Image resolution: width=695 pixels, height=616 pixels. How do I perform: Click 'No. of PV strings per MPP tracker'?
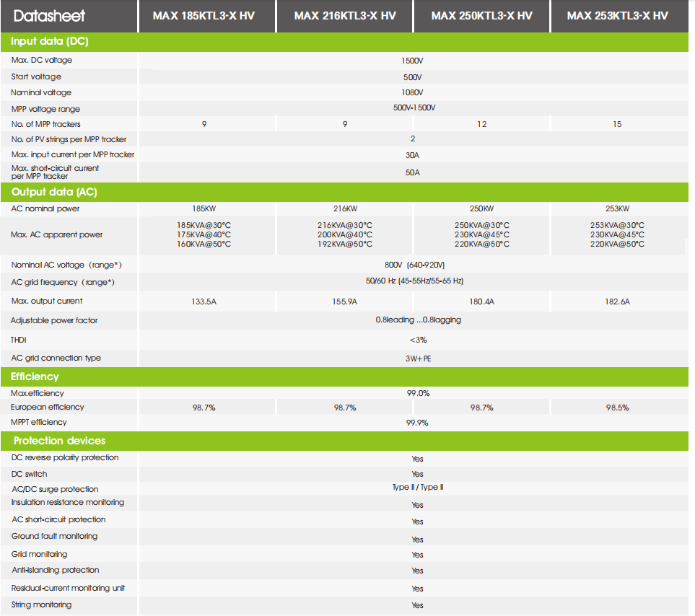coord(69,139)
